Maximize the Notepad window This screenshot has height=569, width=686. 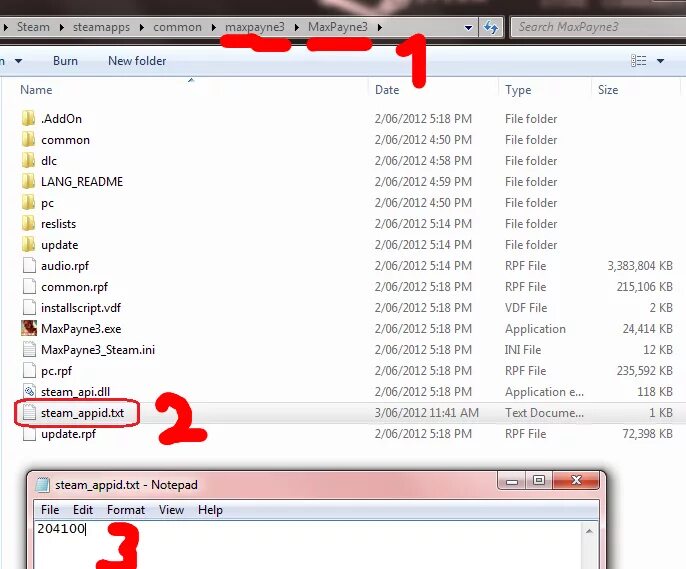coord(539,480)
